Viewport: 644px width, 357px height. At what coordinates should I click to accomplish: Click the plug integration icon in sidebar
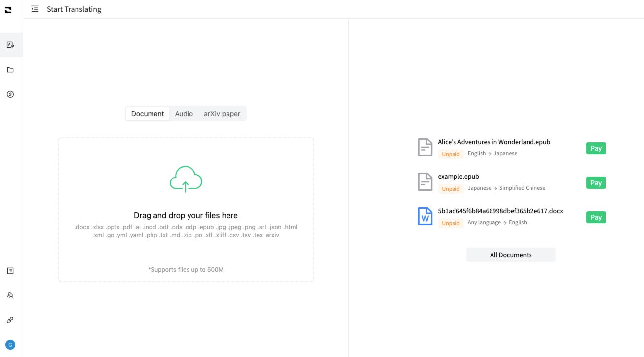10,320
